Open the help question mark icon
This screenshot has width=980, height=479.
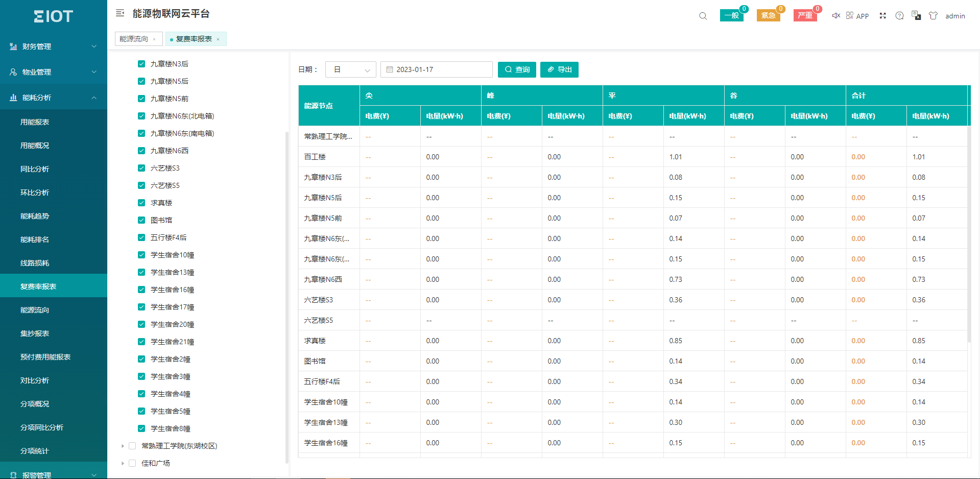pyautogui.click(x=900, y=16)
